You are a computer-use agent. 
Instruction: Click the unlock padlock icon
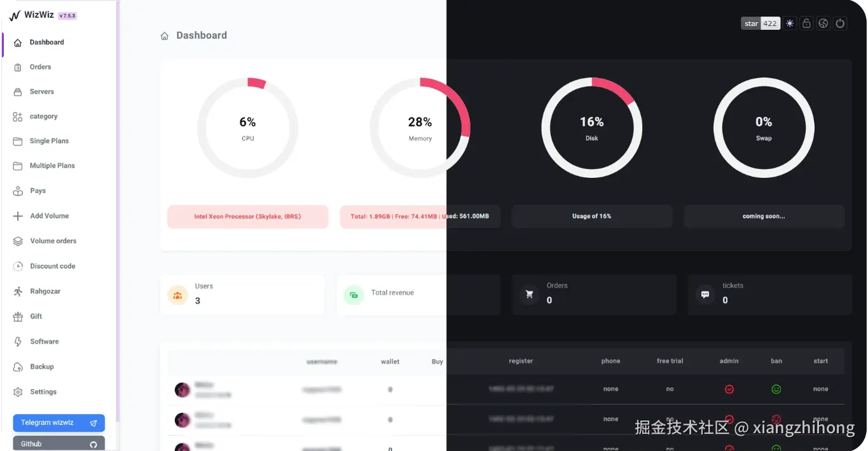tap(806, 24)
